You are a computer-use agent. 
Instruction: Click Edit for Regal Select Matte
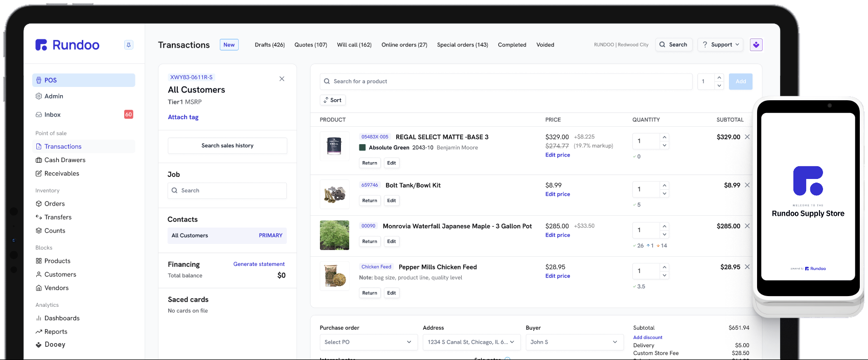pyautogui.click(x=392, y=163)
